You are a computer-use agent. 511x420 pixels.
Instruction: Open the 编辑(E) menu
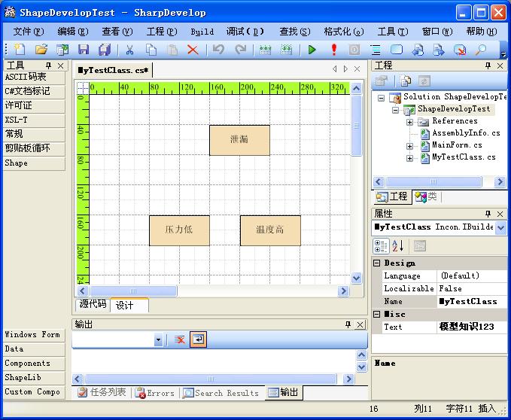(x=73, y=32)
